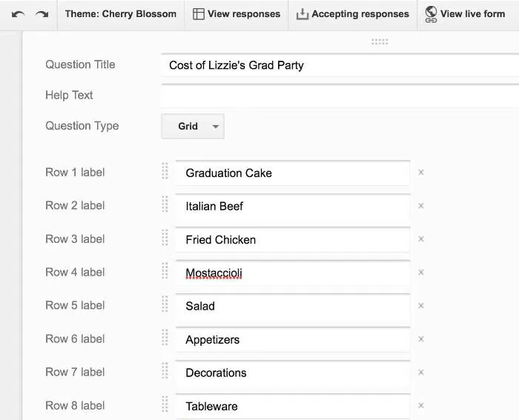Click the Graduation Cake drag handle
Viewport: 519px width, 420px height.
coord(165,172)
